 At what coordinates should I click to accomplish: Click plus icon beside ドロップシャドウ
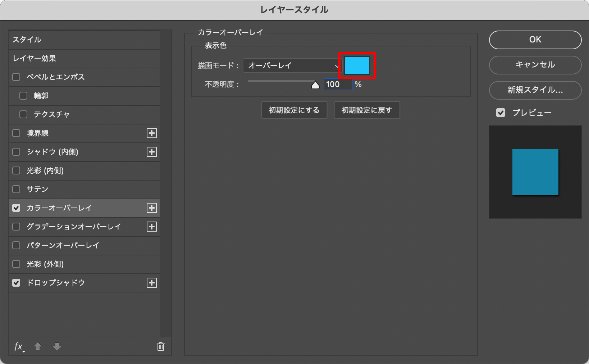coord(152,283)
